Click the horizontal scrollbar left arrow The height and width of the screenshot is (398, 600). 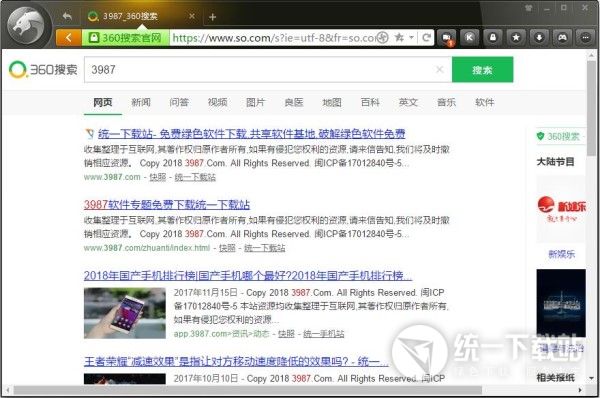click(8, 390)
